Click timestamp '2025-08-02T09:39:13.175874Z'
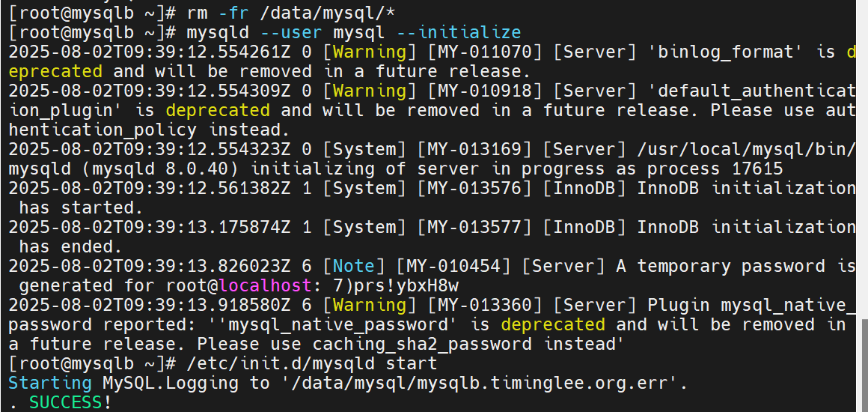The height and width of the screenshot is (412, 868). coord(149,227)
